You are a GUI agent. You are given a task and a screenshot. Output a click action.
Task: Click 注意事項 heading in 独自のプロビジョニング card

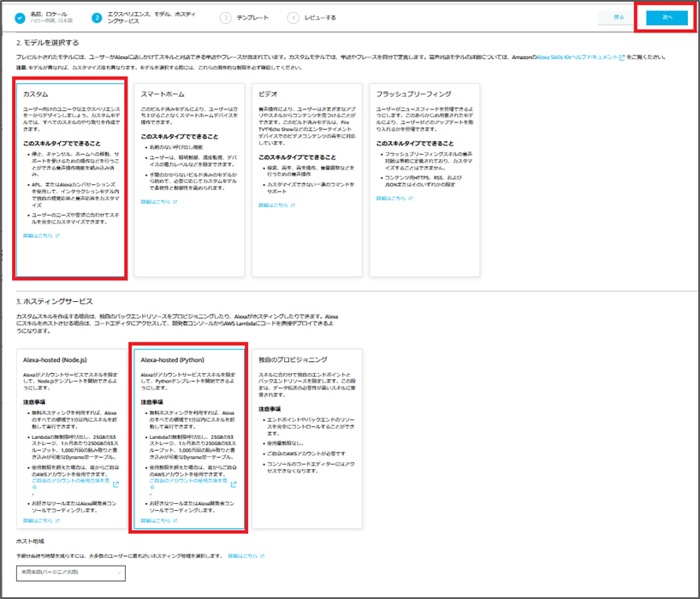pos(270,409)
